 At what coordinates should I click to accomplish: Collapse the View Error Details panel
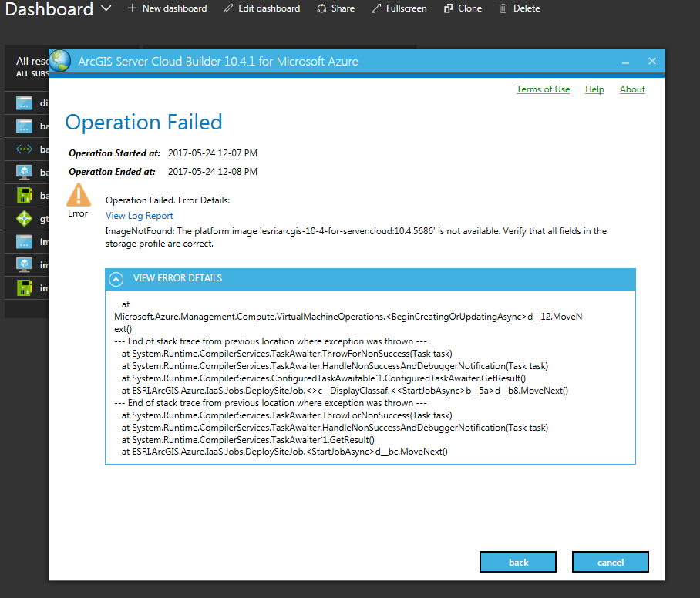tap(116, 280)
